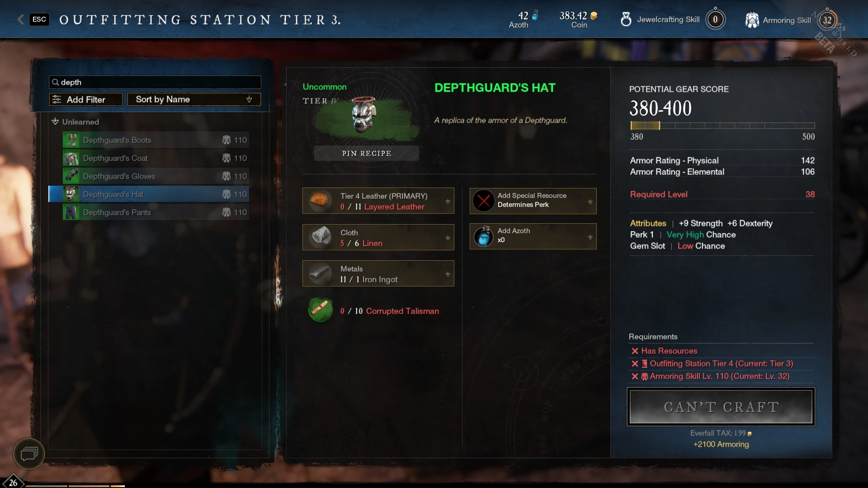
Task: Click the gear score range slider bar
Action: pos(722,126)
